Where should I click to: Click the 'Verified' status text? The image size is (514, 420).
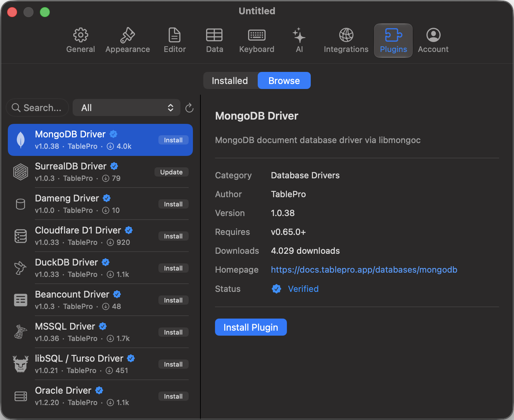[x=303, y=289]
